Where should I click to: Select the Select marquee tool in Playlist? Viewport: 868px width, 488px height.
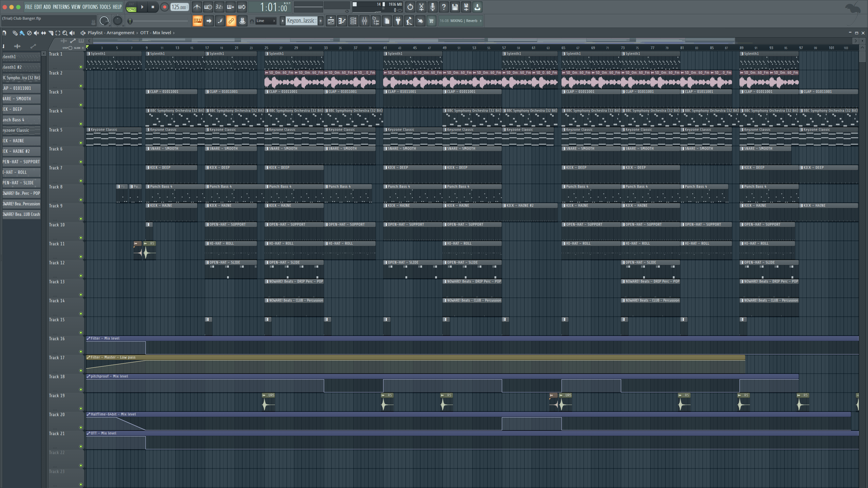tap(58, 33)
